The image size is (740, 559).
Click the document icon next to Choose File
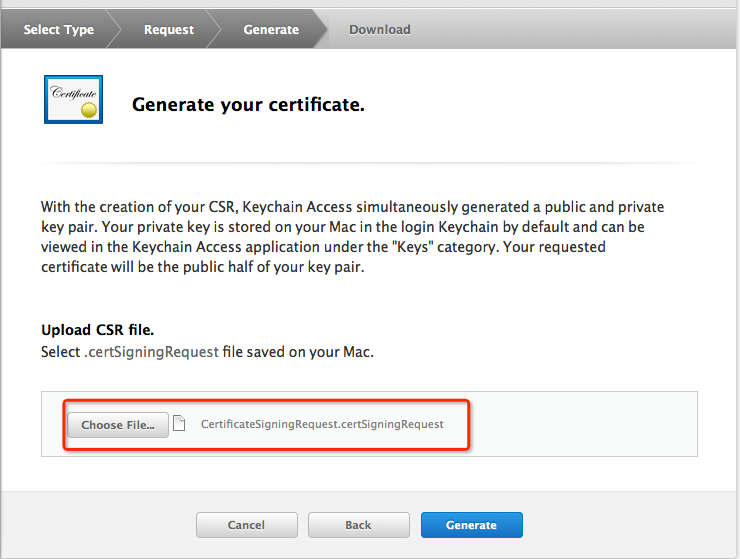[x=179, y=424]
